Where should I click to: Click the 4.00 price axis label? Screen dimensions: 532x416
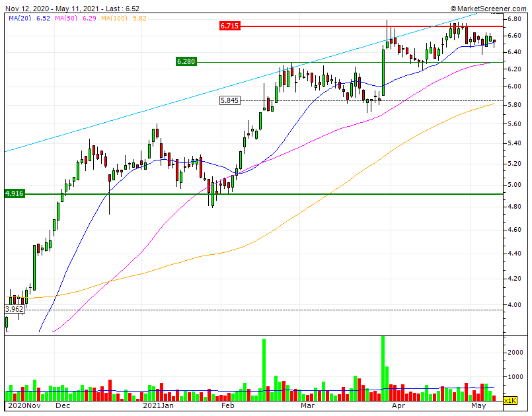coord(514,305)
